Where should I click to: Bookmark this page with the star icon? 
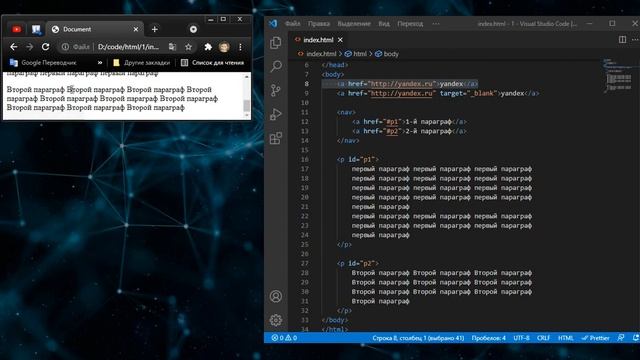click(188, 47)
